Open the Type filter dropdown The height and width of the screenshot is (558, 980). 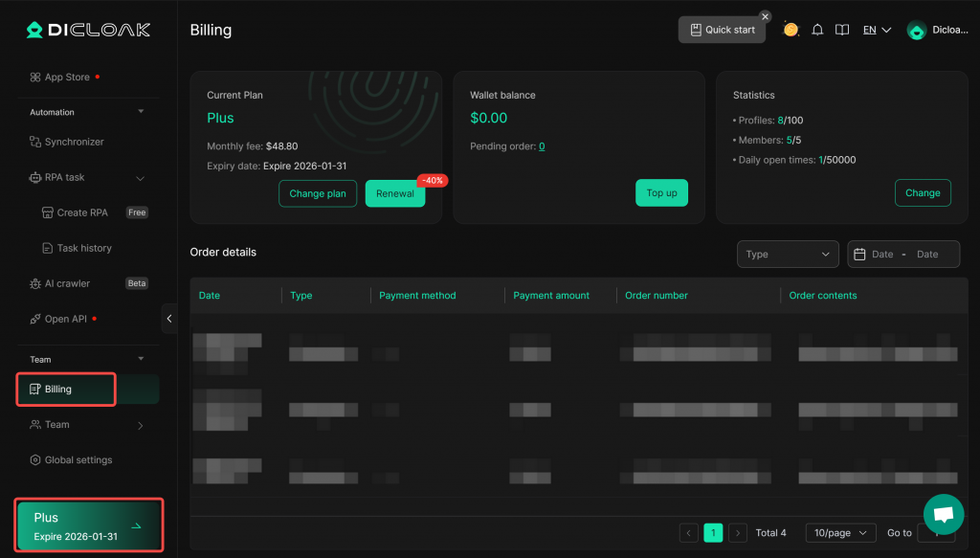tap(787, 254)
